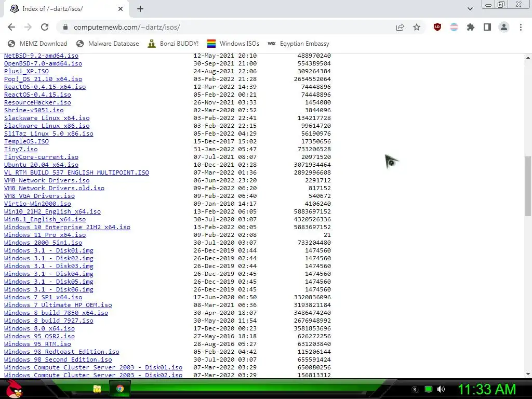This screenshot has width=532, height=399.
Task: Open Egyptian Embassy bookmark
Action: (x=298, y=44)
